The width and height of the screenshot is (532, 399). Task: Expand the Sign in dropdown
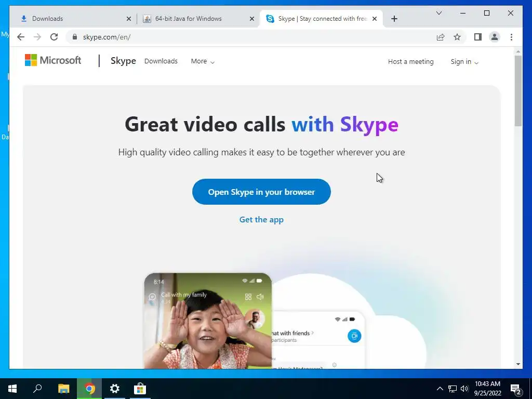point(464,62)
